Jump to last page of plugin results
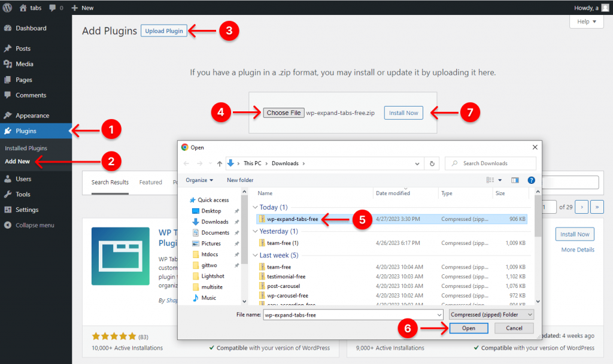 pyautogui.click(x=597, y=207)
